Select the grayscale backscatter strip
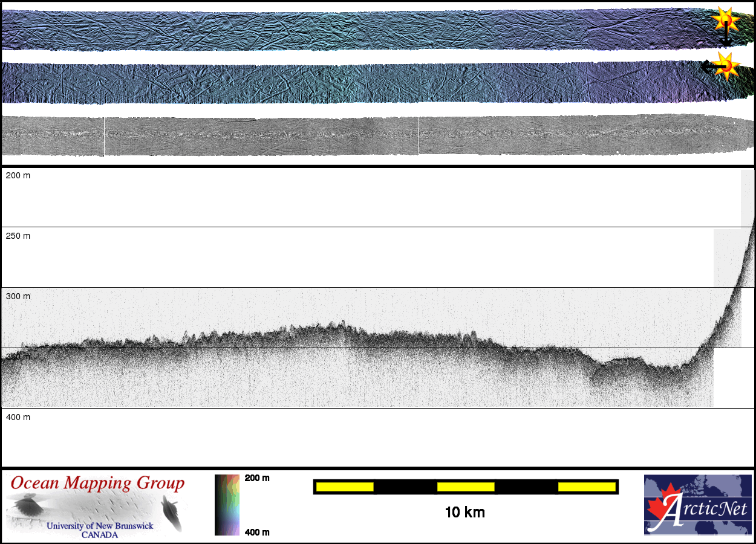756x544 pixels. click(363, 135)
